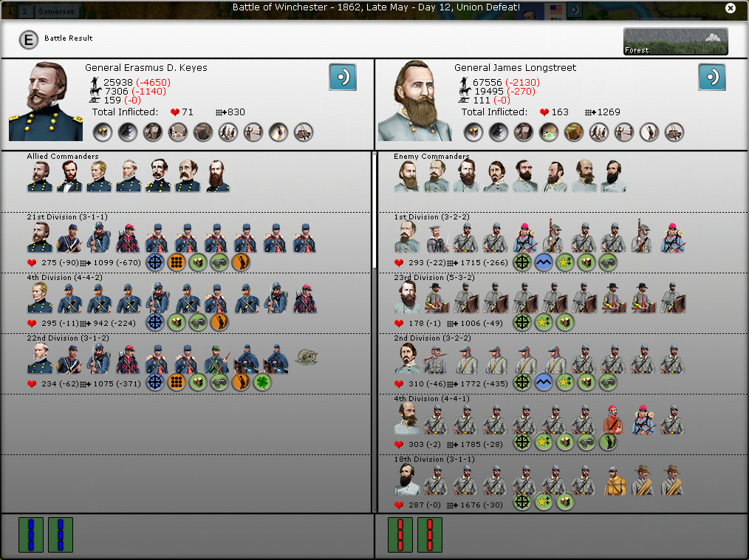
Task: Click the dark green soldier icon in Confederate 4th Division
Action: tap(608, 442)
